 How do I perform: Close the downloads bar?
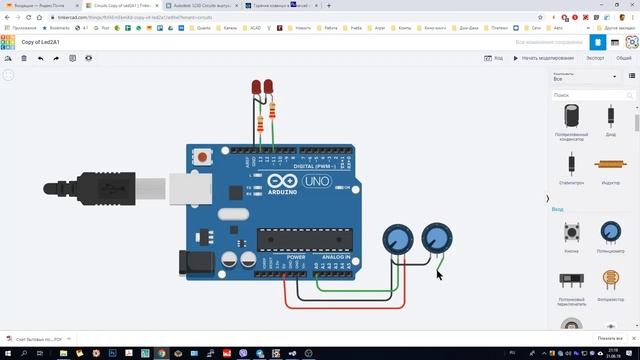point(633,338)
